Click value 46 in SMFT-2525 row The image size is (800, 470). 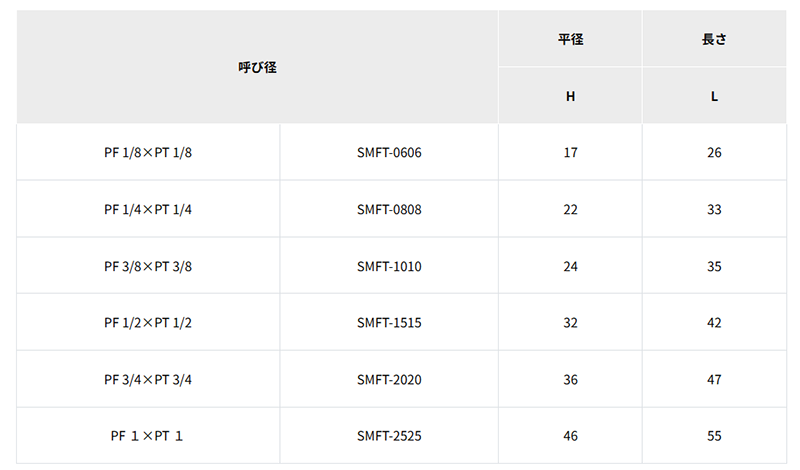(570, 436)
